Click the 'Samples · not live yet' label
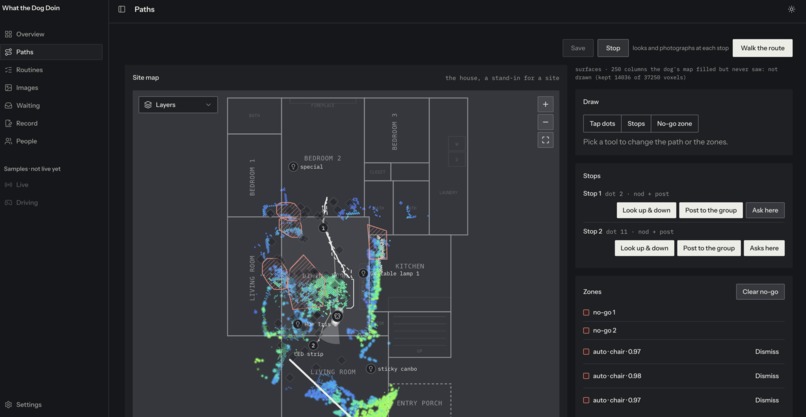The image size is (806, 417). tap(32, 169)
